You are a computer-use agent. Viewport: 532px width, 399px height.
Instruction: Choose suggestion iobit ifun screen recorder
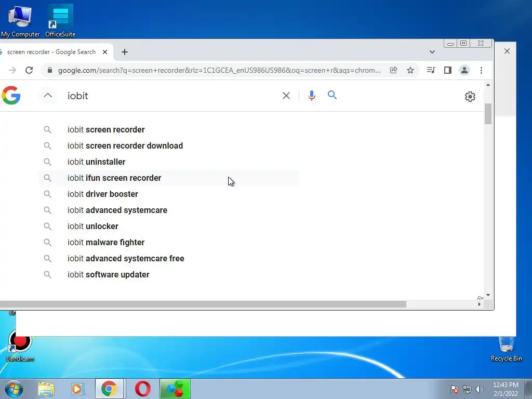169,178
